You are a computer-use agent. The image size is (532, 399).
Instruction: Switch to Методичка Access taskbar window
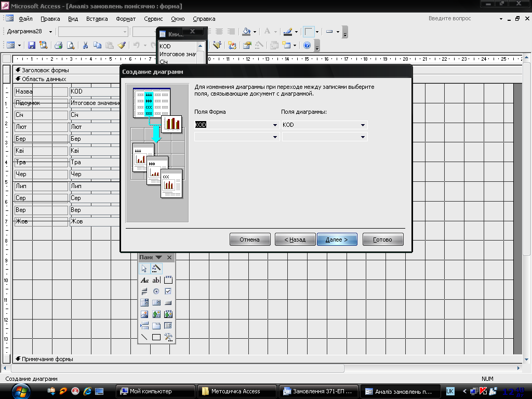(x=237, y=392)
